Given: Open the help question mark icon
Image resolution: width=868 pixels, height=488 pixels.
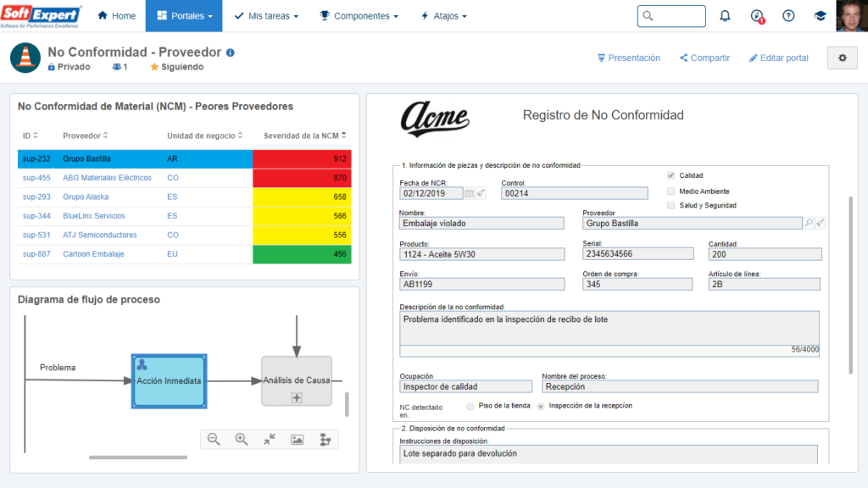Looking at the screenshot, I should coord(788,16).
